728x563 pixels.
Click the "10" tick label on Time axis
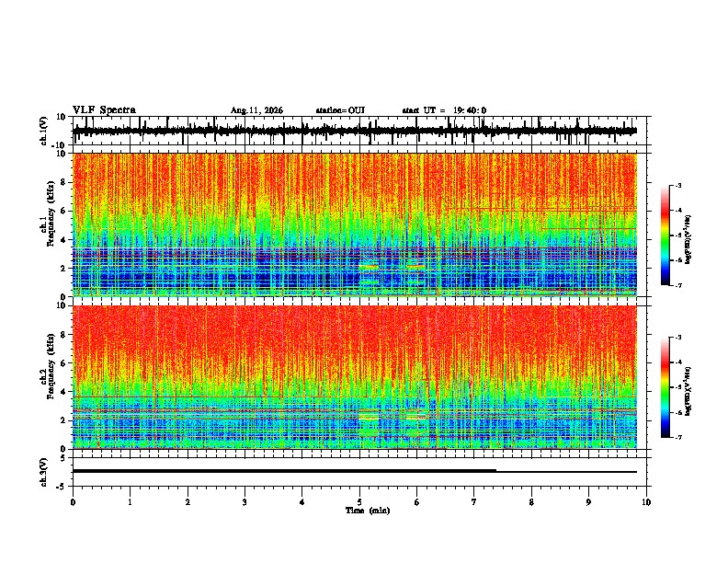click(x=646, y=502)
